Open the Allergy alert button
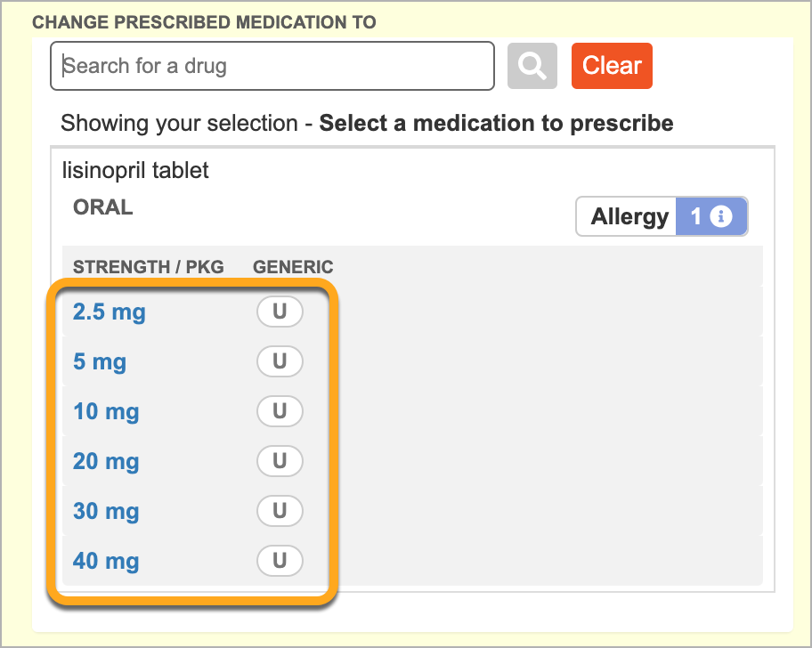The height and width of the screenshot is (648, 812). [x=662, y=216]
